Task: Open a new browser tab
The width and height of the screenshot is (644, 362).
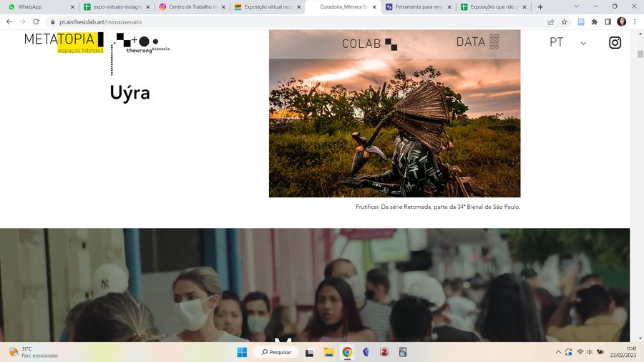Action: 540,7
